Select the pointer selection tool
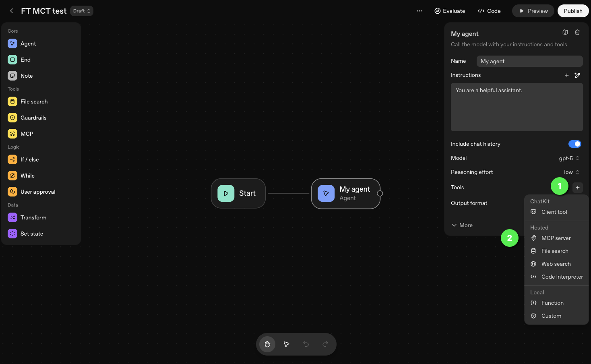 [x=287, y=344]
